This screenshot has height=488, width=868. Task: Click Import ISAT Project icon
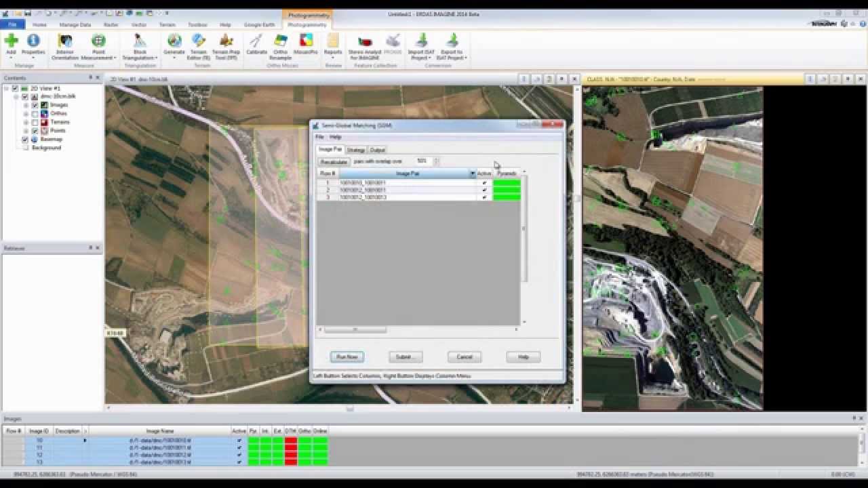pyautogui.click(x=421, y=41)
